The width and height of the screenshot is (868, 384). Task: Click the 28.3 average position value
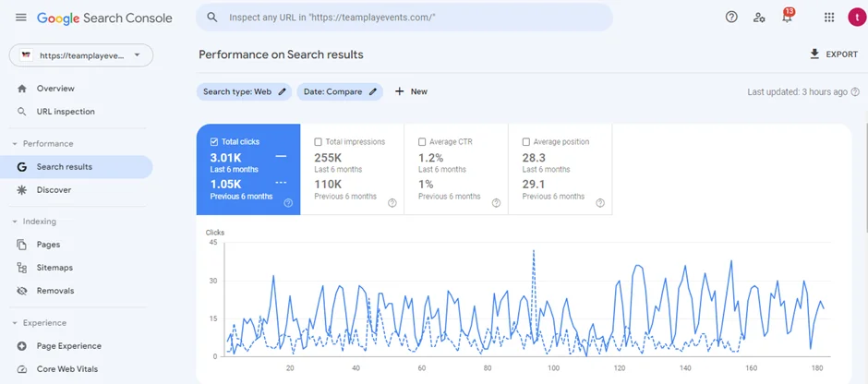(x=535, y=158)
